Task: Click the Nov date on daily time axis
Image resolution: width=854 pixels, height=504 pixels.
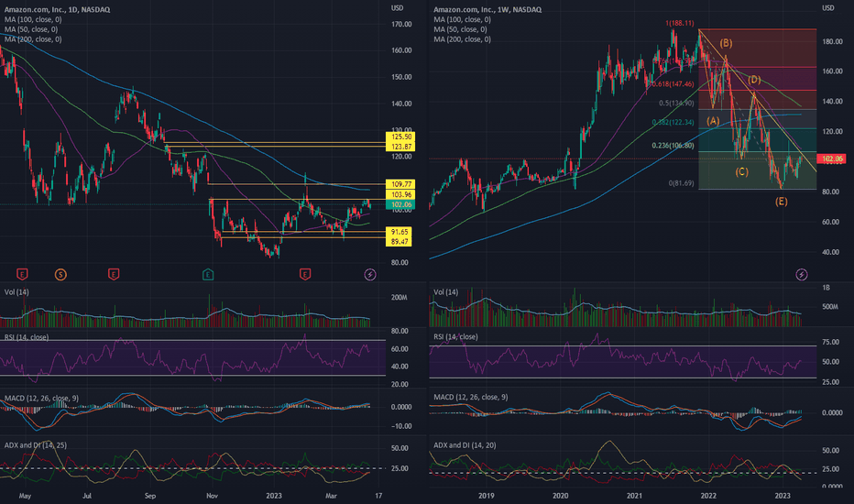Action: click(213, 496)
